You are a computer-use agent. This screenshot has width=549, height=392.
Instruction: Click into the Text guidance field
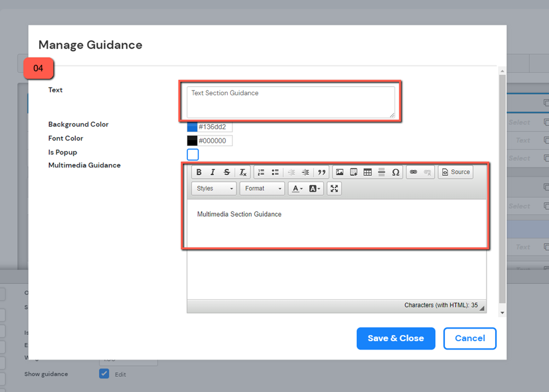coord(290,103)
